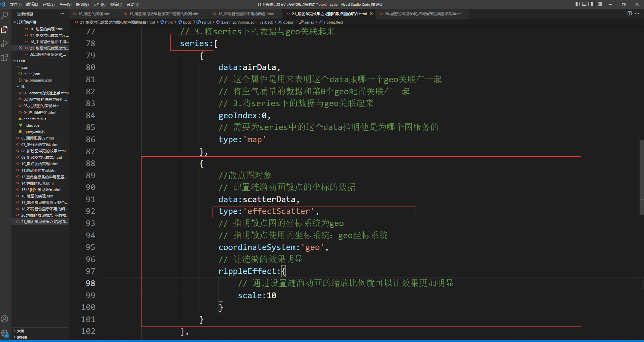Click the vertical editor scrollbar thumb

(642, 177)
